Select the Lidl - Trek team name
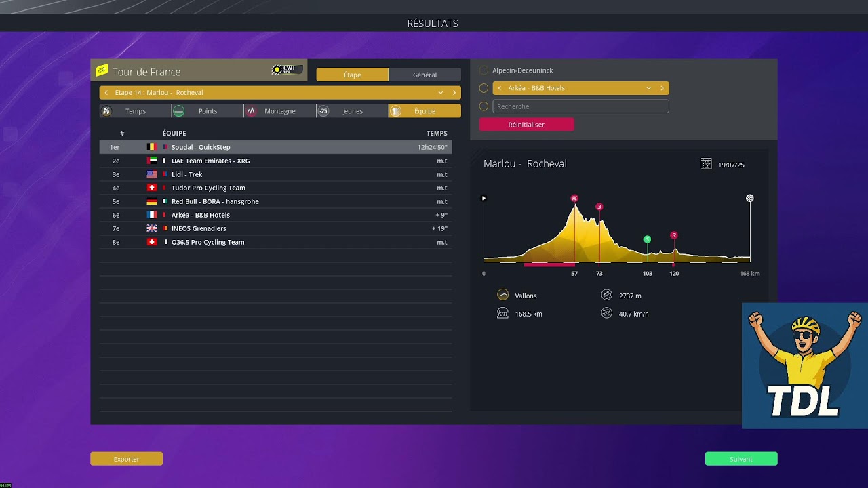This screenshot has width=868, height=488. point(187,174)
